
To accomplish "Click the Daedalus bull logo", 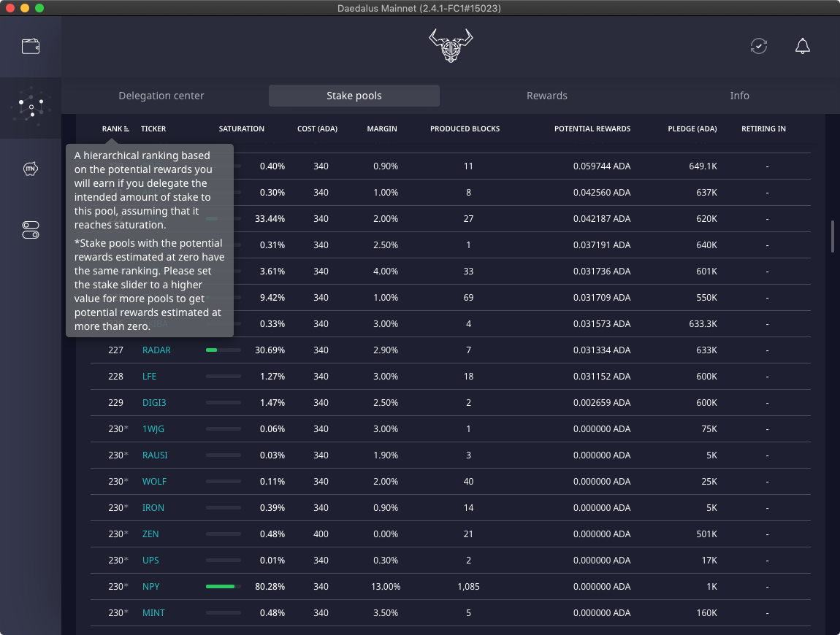I will pos(451,45).
